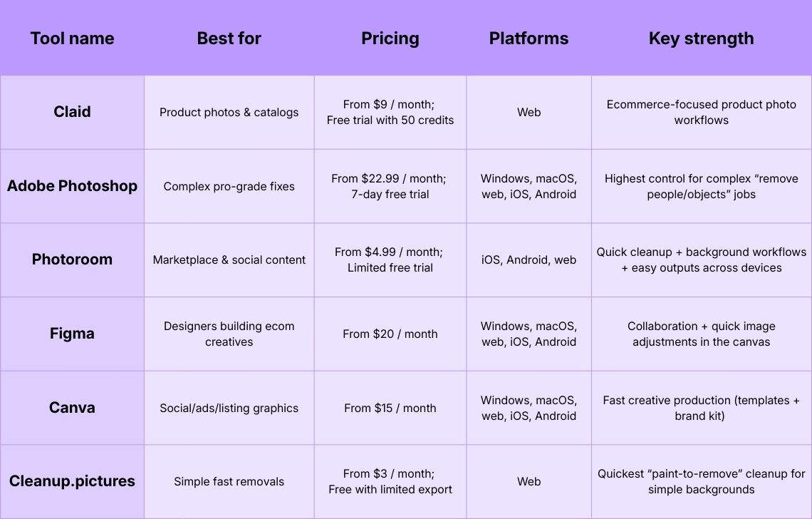
Task: Select the Cleanup.pictures tool name
Action: pyautogui.click(x=72, y=481)
